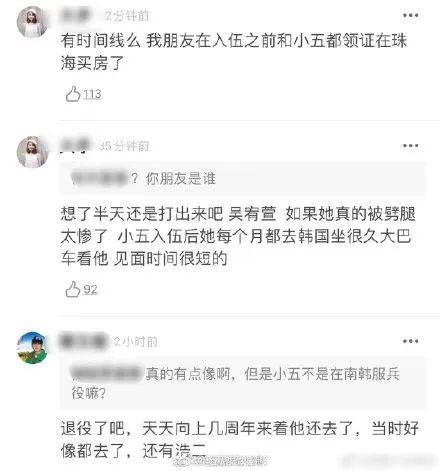Click the '2分钟前' timestamp
The image size is (440, 471).
127,16
